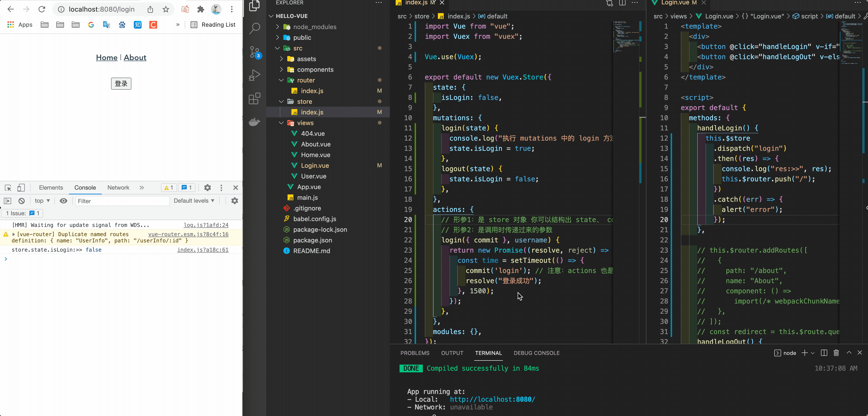Open the DEBUG CONSOLE panel tab
This screenshot has width=868, height=416.
[536, 353]
